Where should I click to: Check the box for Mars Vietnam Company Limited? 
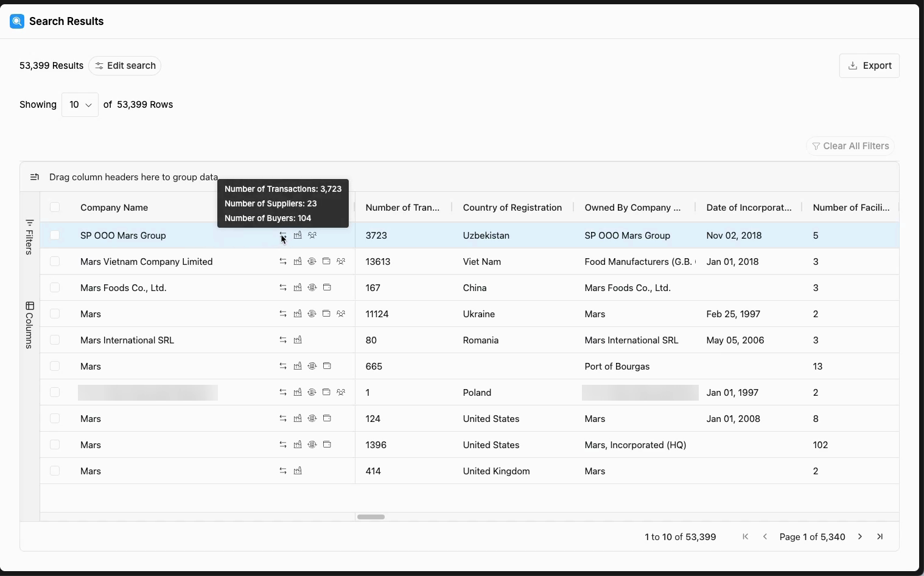(55, 261)
